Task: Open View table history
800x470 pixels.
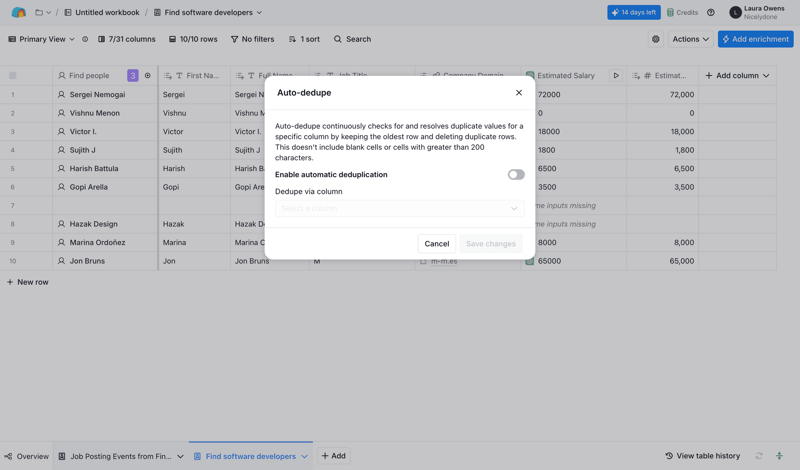Action: 703,456
